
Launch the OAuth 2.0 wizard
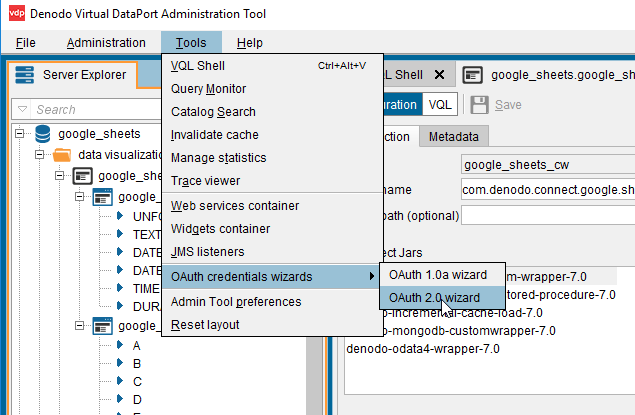(442, 298)
